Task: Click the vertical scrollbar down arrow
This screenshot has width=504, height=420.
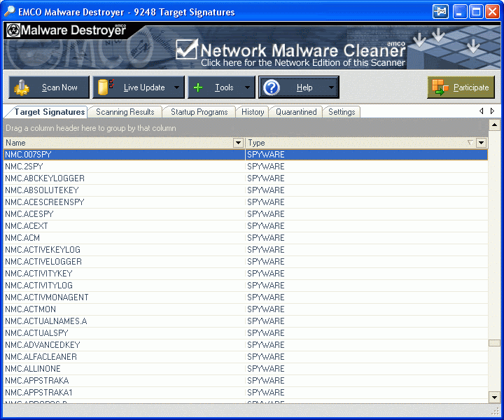Action: [x=495, y=397]
